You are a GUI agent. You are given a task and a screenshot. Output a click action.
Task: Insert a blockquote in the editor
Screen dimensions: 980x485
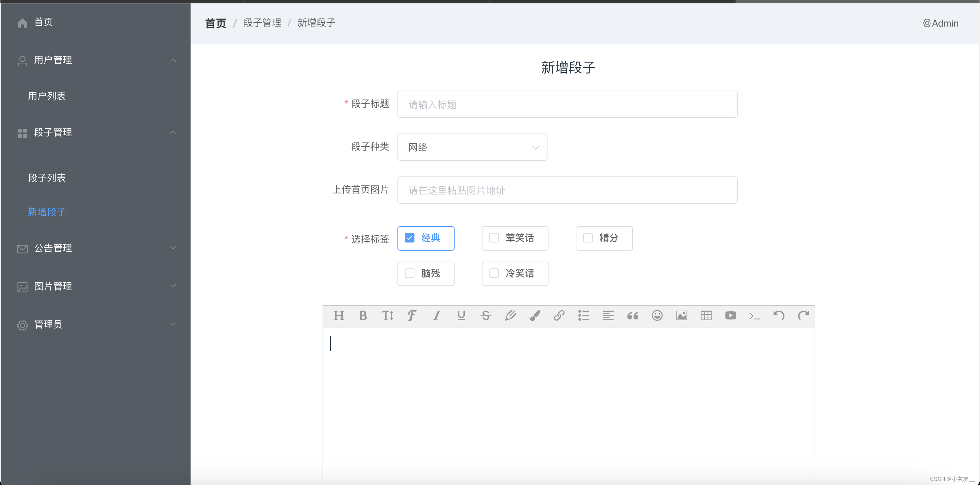point(632,316)
